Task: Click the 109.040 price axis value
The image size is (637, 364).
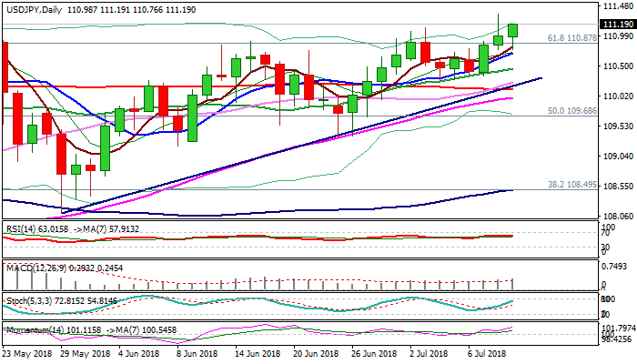Action: coord(618,157)
